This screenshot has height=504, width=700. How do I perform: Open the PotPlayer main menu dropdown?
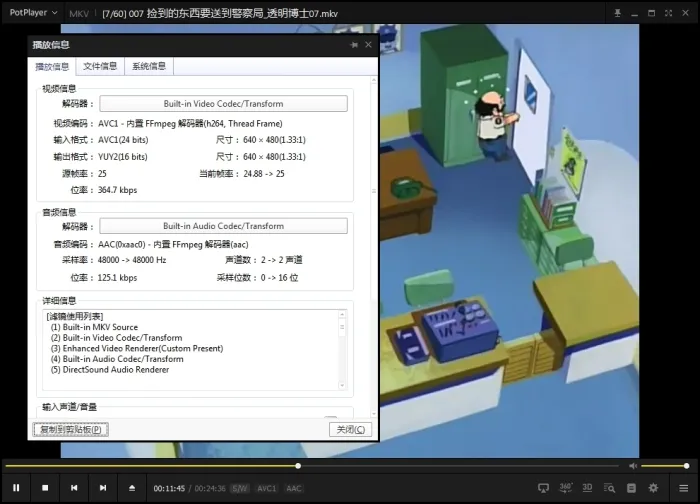click(x=30, y=14)
